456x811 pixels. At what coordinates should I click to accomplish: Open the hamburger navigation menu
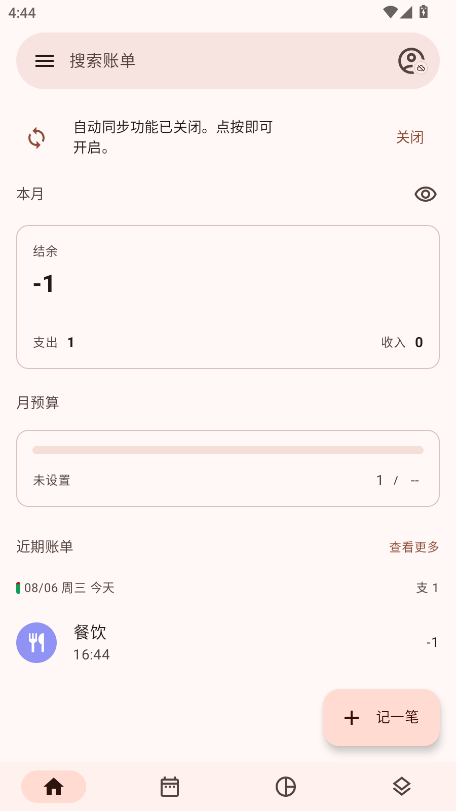44,61
